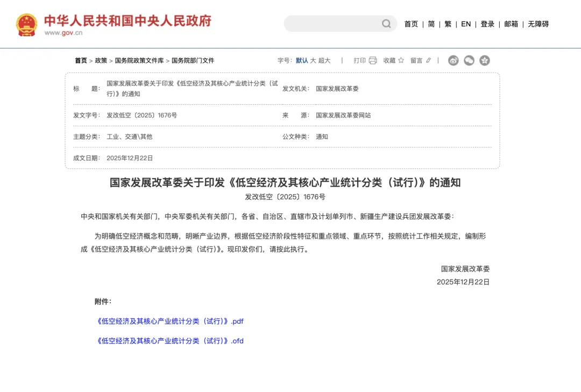Open the 首页 navigation item

[x=410, y=24]
